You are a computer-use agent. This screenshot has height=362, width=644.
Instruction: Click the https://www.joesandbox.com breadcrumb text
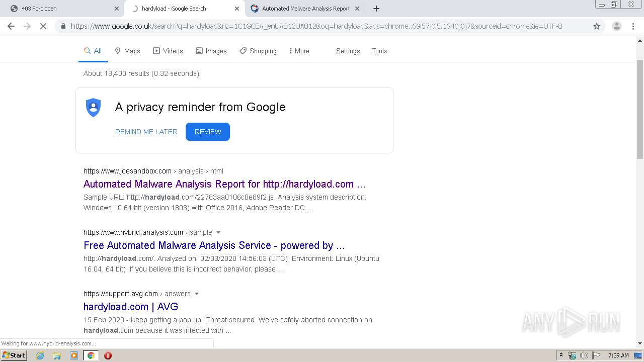(127, 171)
